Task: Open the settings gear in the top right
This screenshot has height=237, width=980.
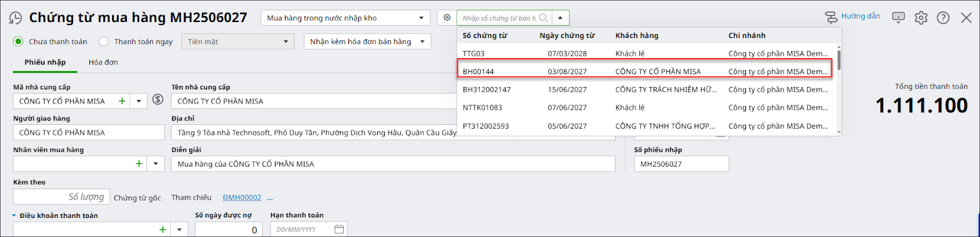Action: click(921, 18)
